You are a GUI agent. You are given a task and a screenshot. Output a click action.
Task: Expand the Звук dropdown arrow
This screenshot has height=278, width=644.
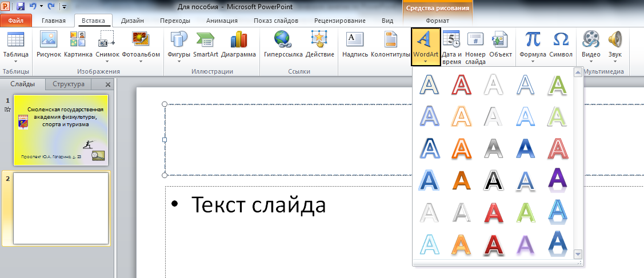(x=615, y=62)
